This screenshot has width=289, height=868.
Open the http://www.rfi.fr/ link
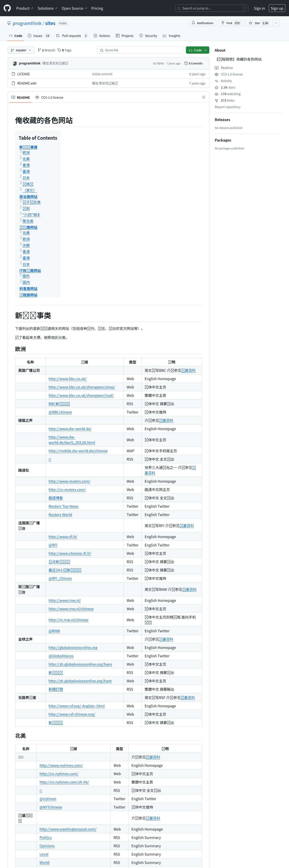(63, 537)
